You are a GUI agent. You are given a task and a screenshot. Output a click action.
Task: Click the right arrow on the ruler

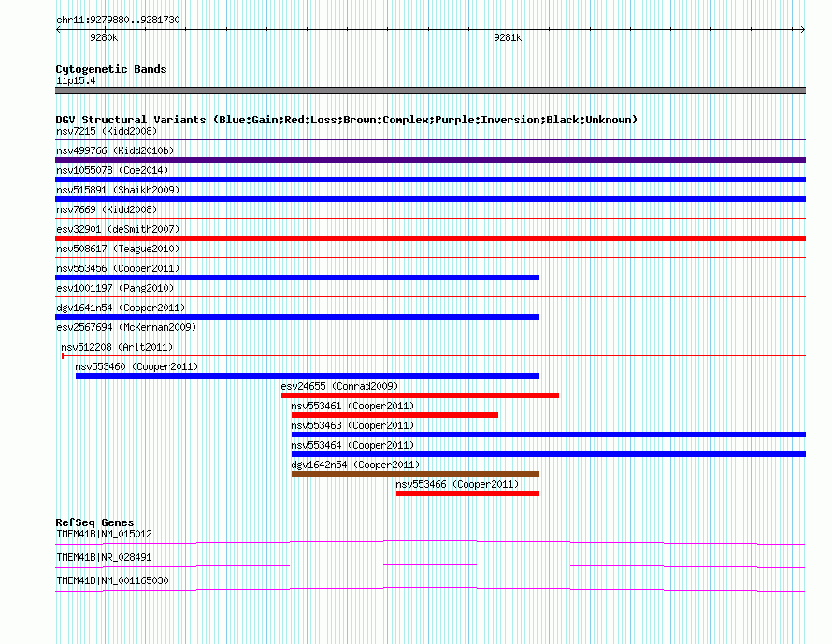(x=802, y=30)
